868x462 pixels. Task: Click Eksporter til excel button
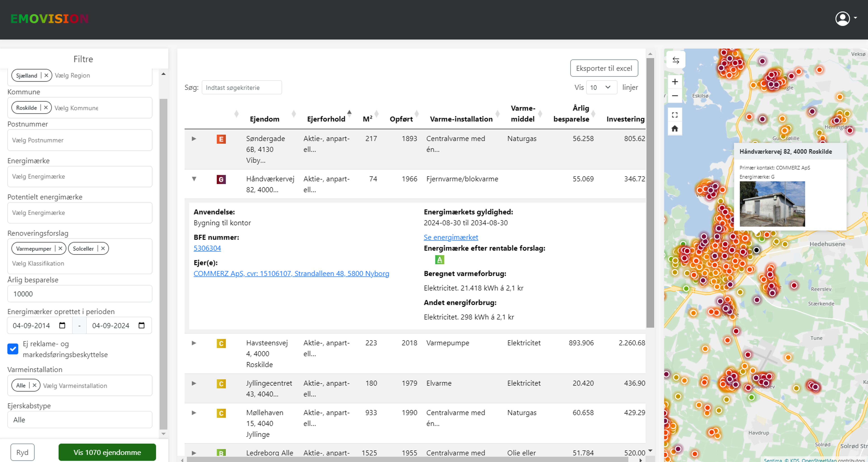[604, 68]
